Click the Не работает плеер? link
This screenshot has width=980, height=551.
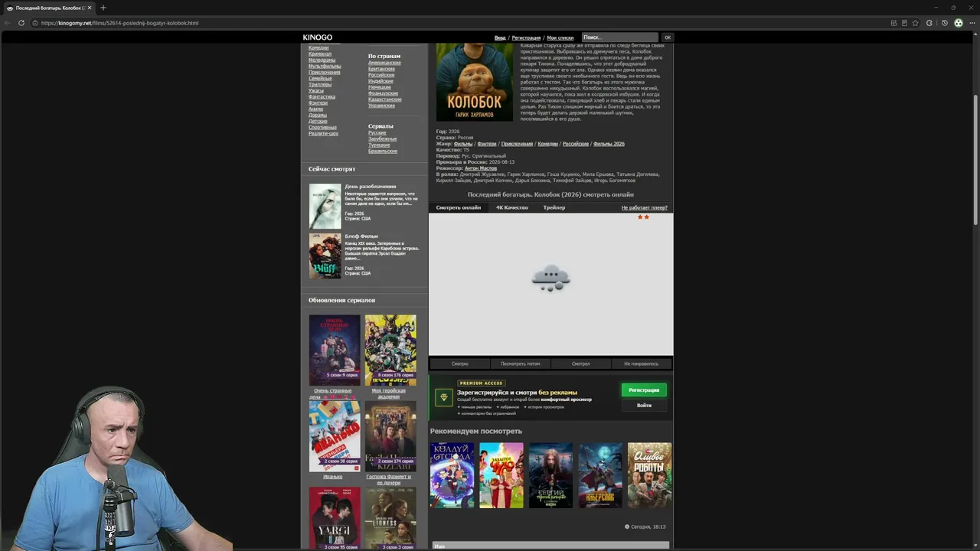(645, 208)
